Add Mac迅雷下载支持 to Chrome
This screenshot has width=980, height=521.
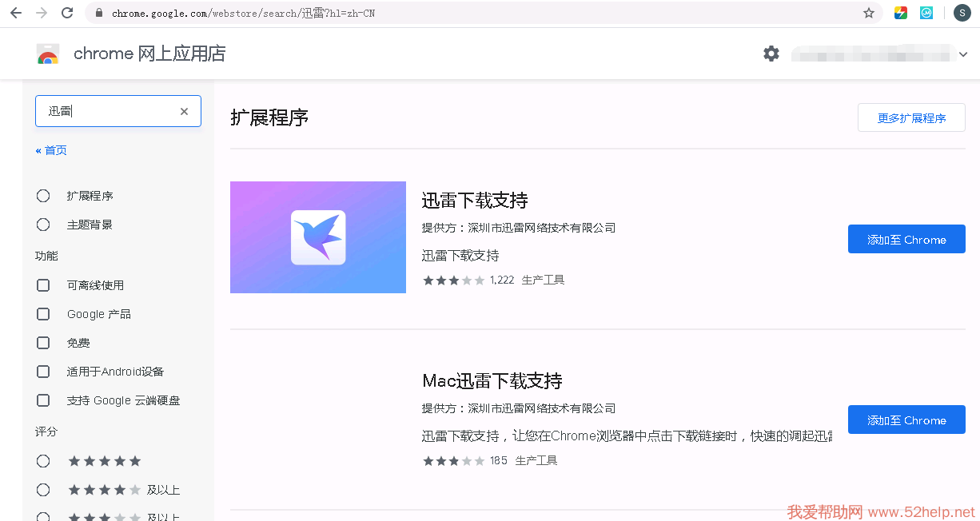(x=906, y=420)
